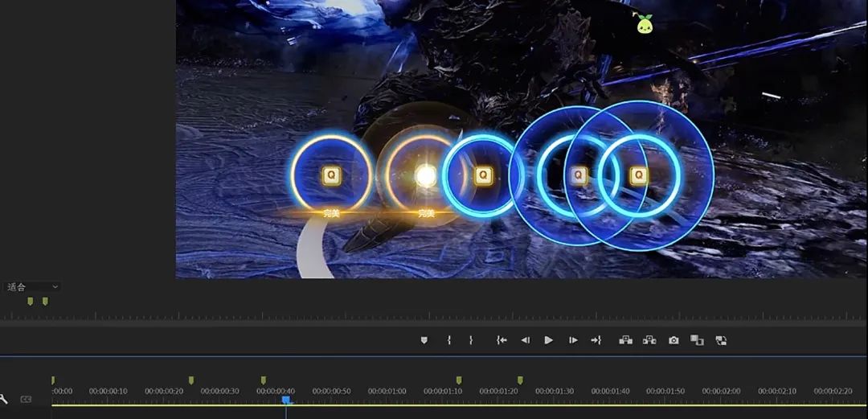Export a frame with the camera icon
Viewport: 868px width, 419px height.
(674, 340)
